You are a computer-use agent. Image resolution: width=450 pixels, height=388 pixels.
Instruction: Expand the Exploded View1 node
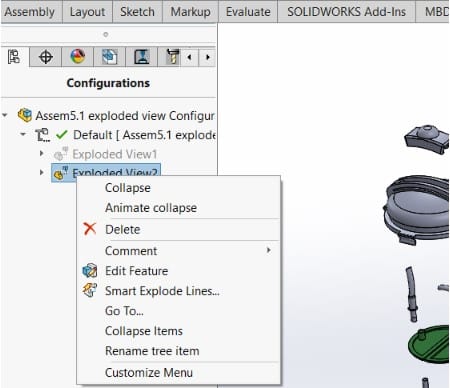41,153
